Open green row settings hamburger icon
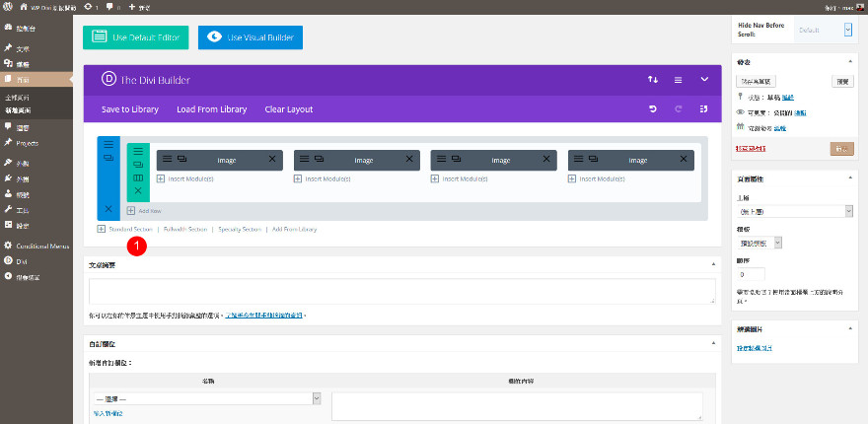 pos(138,151)
